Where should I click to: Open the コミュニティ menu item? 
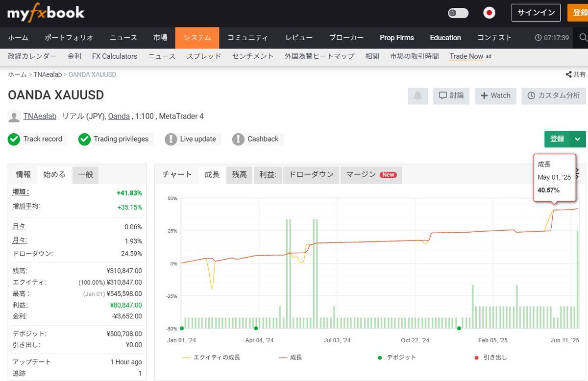click(x=248, y=38)
